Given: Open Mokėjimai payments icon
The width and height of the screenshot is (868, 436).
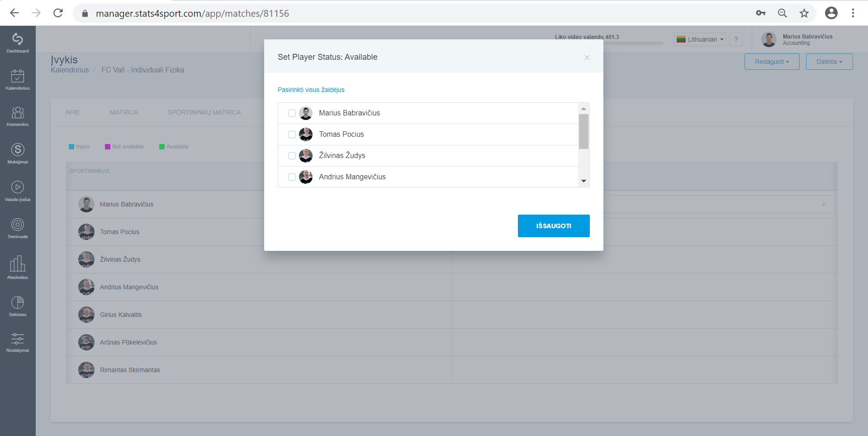Looking at the screenshot, I should tap(18, 150).
